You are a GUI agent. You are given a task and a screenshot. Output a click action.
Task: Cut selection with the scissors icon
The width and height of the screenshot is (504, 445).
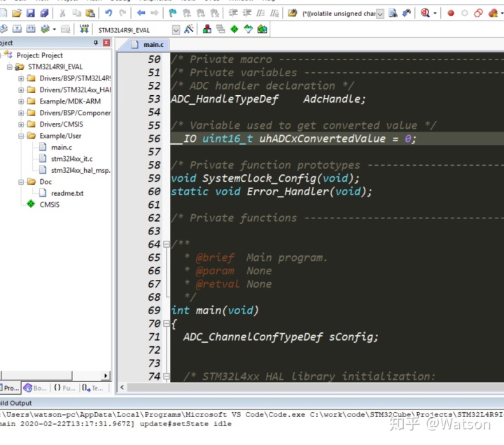coord(63,13)
